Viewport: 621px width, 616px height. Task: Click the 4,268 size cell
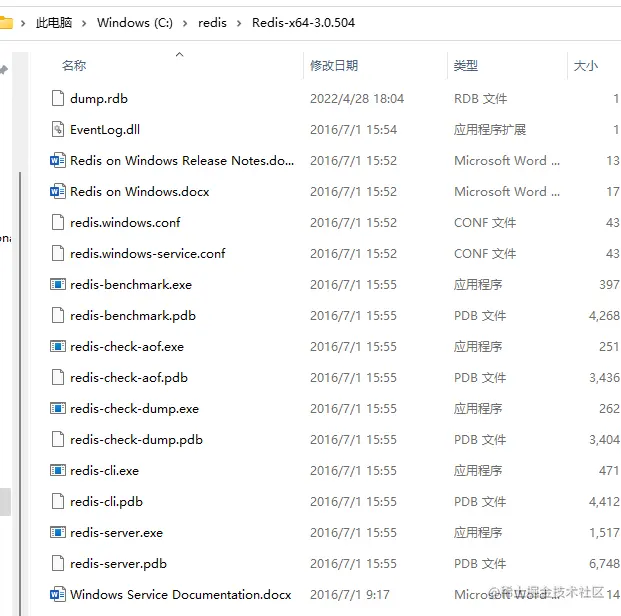(604, 315)
